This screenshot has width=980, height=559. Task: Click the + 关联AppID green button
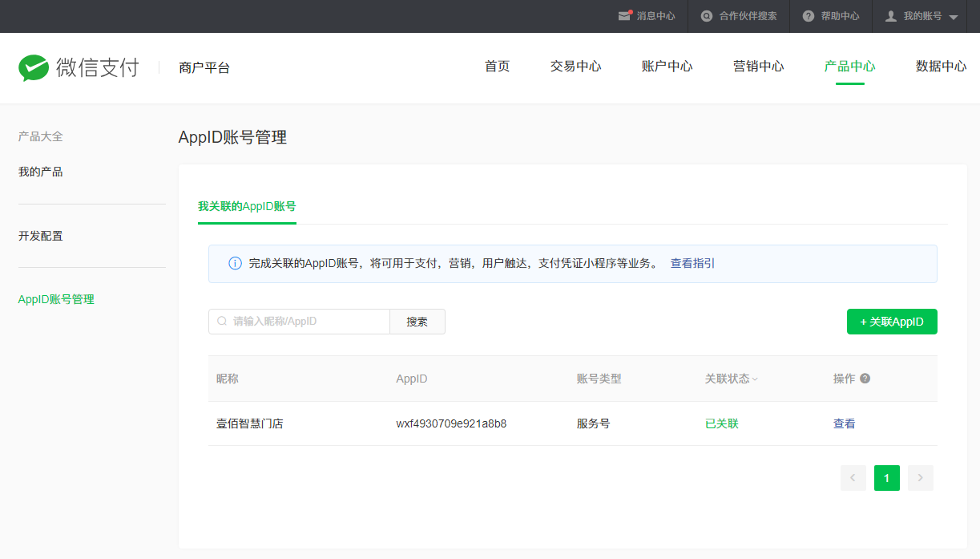click(892, 322)
